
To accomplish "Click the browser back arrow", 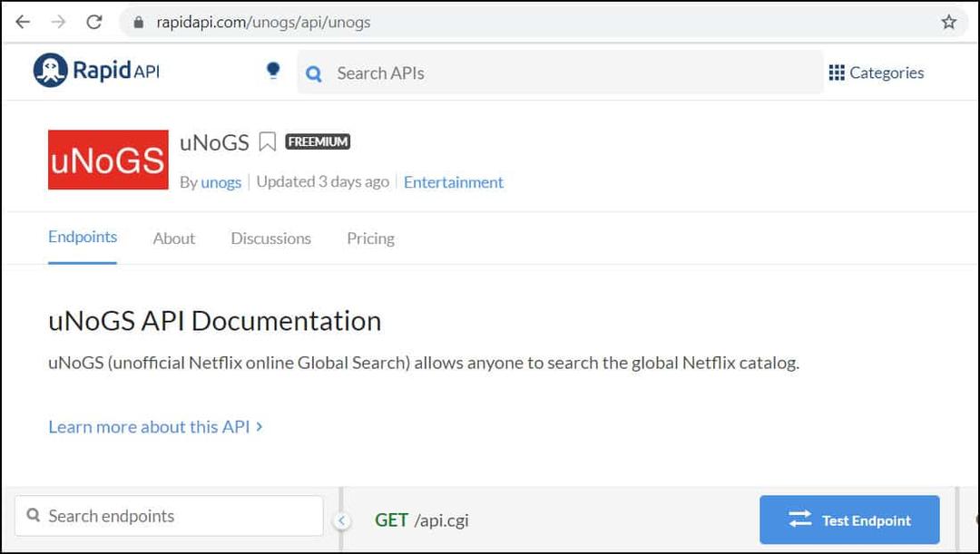I will point(24,23).
